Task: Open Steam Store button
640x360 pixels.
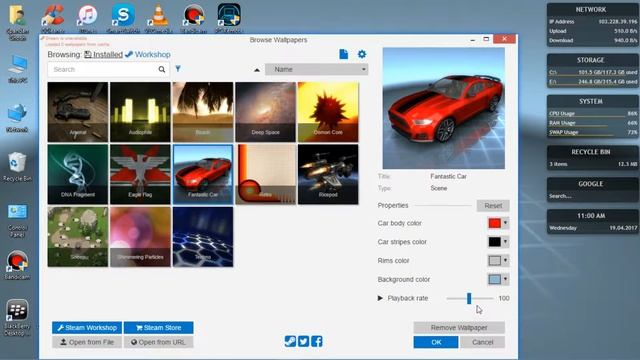Action: click(x=158, y=328)
